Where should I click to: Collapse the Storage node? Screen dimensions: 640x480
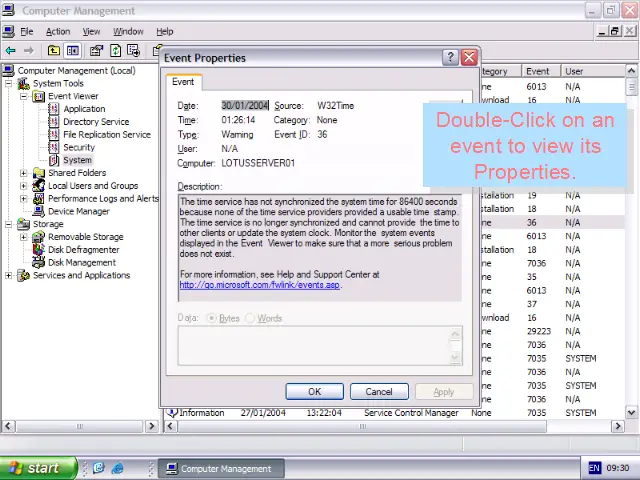9,224
